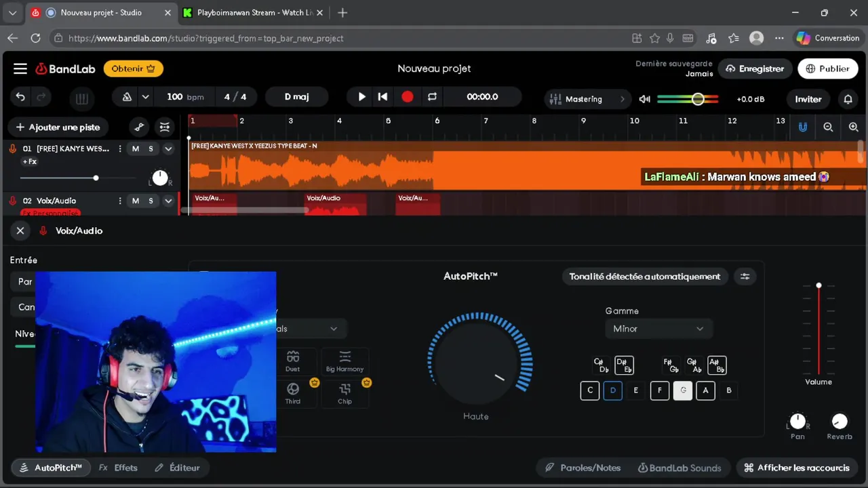Viewport: 868px width, 488px height.
Task: Start playback with the play button
Action: tap(361, 97)
